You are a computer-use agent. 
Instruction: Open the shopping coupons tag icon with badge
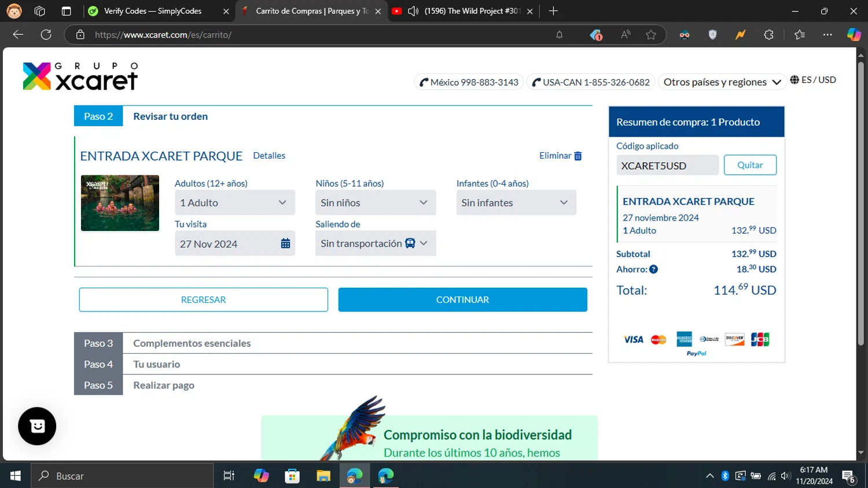[x=596, y=35]
